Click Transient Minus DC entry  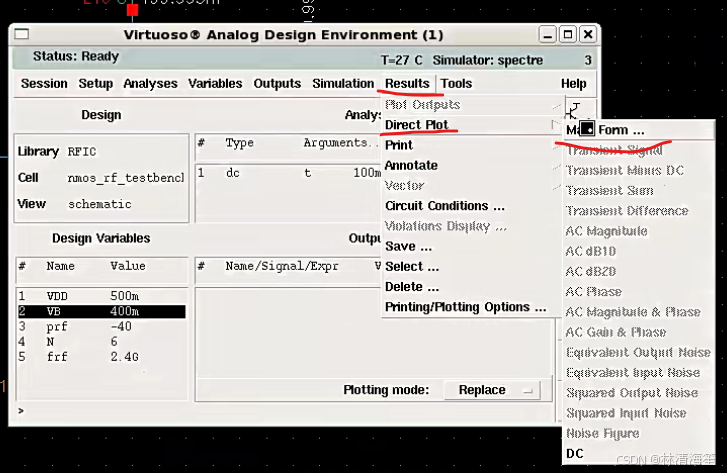pyautogui.click(x=639, y=170)
